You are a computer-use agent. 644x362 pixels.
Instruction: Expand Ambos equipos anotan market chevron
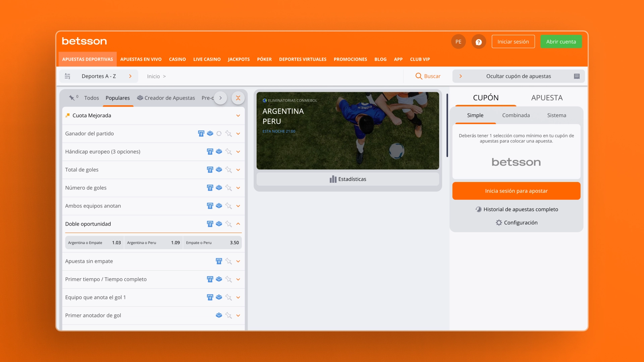(238, 206)
